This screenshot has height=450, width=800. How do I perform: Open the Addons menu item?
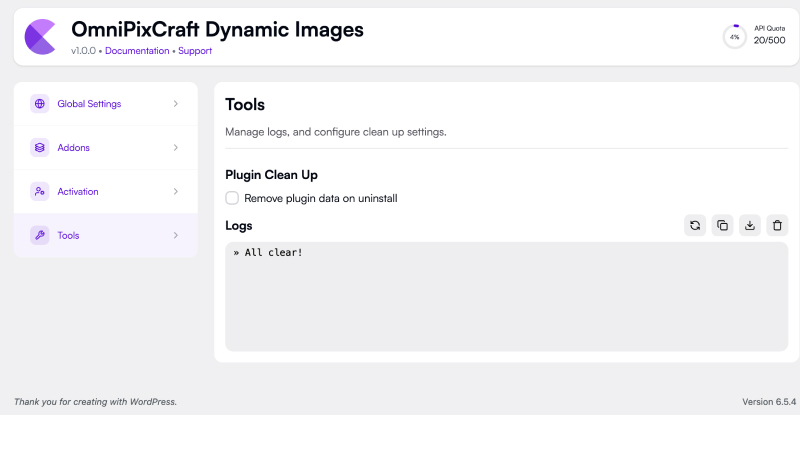(106, 147)
